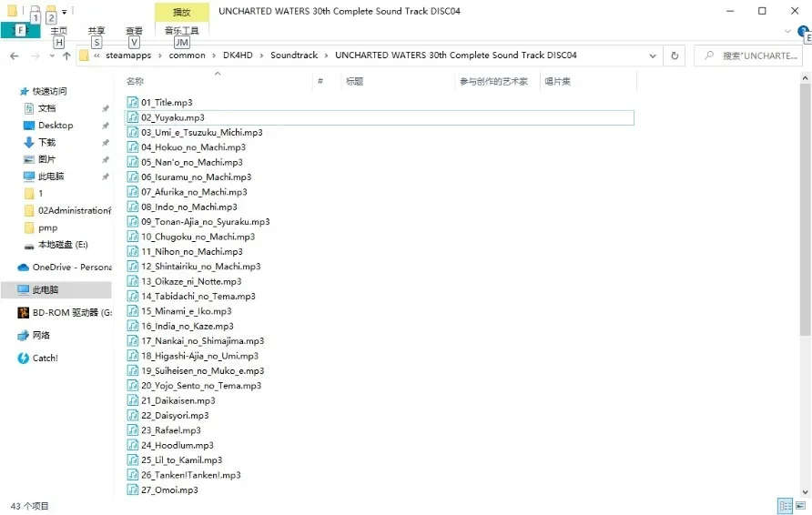Go back with the back arrow
This screenshot has height=515, width=812.
(x=15, y=56)
